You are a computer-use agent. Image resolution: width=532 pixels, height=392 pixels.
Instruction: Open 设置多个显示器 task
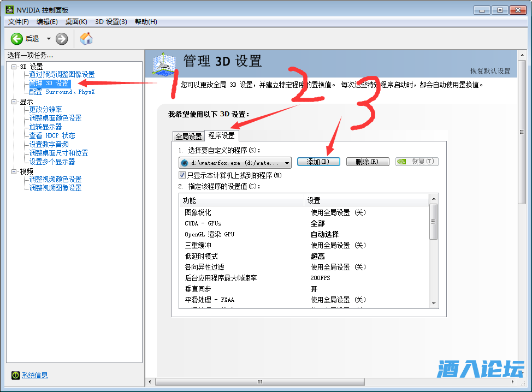(x=52, y=162)
